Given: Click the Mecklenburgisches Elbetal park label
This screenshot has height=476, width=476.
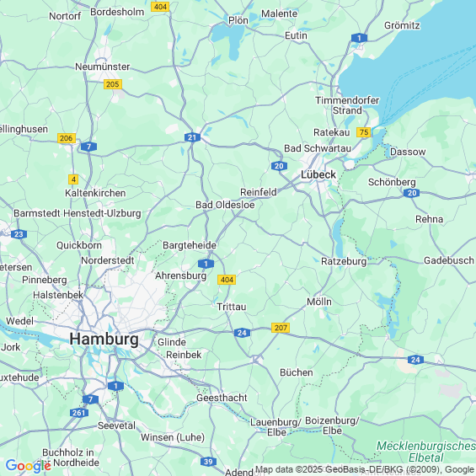Looking at the screenshot, I should click(x=426, y=452).
